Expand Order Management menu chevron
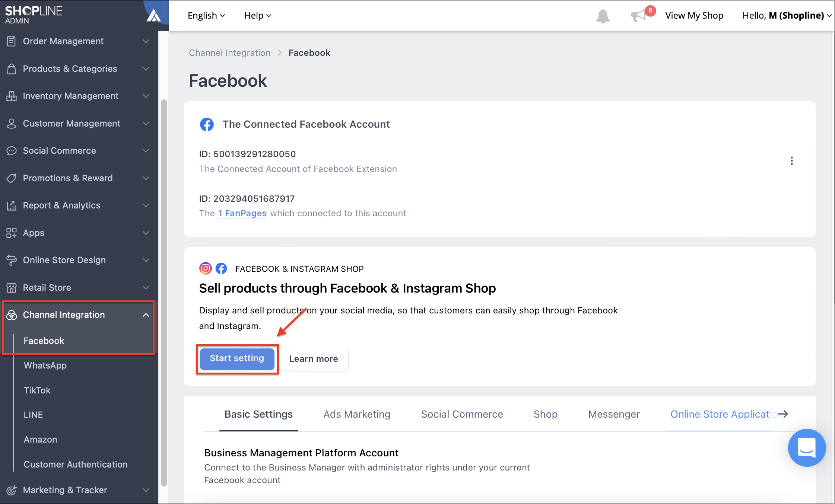Screen dimensions: 835x504 point(146,41)
